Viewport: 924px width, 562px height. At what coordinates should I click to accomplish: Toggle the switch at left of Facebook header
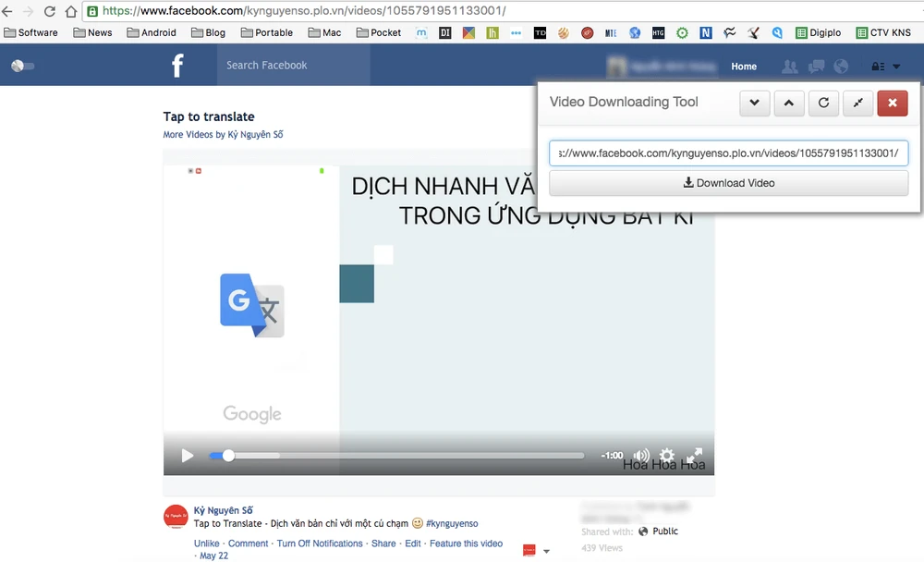click(x=22, y=66)
